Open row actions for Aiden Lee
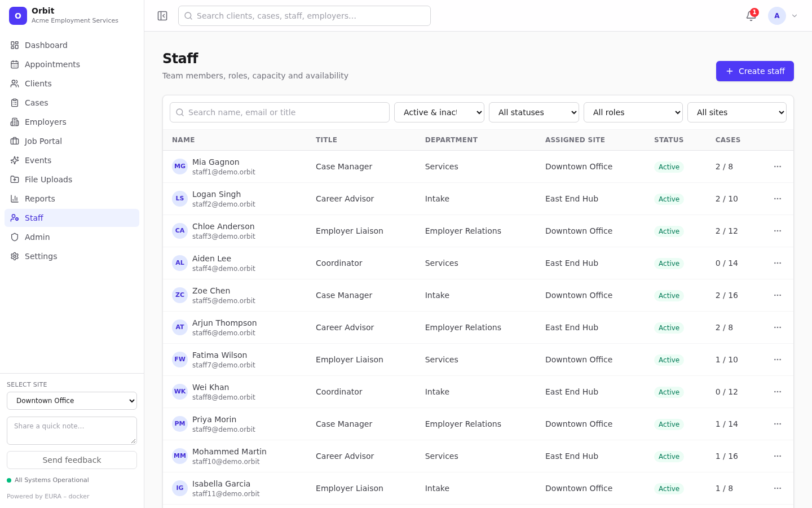This screenshot has height=508, width=812. pyautogui.click(x=778, y=263)
